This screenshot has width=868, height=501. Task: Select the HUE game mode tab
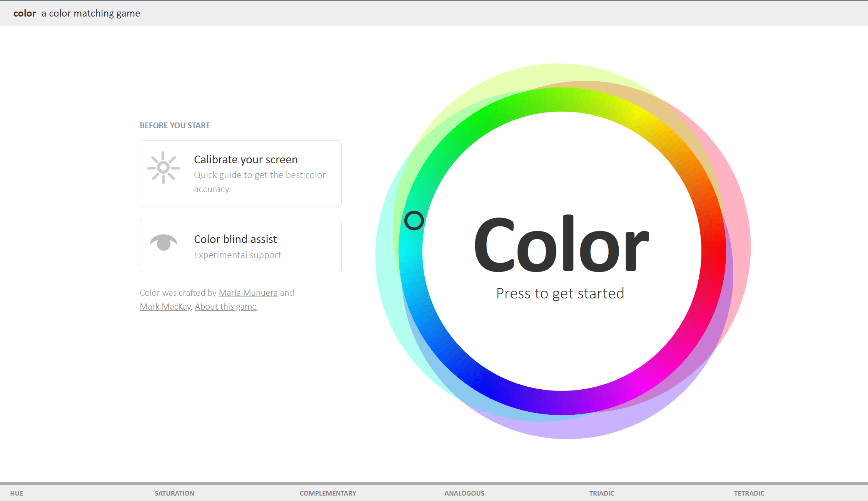coord(17,493)
